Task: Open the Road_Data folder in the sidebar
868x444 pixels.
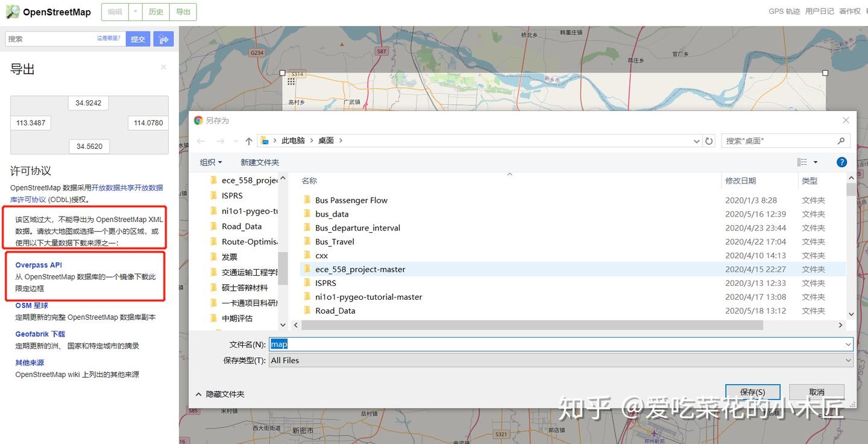Action: [x=242, y=226]
